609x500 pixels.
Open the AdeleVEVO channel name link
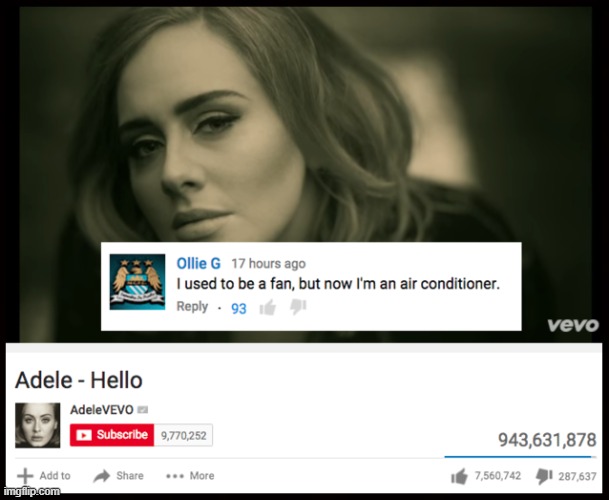coord(102,409)
